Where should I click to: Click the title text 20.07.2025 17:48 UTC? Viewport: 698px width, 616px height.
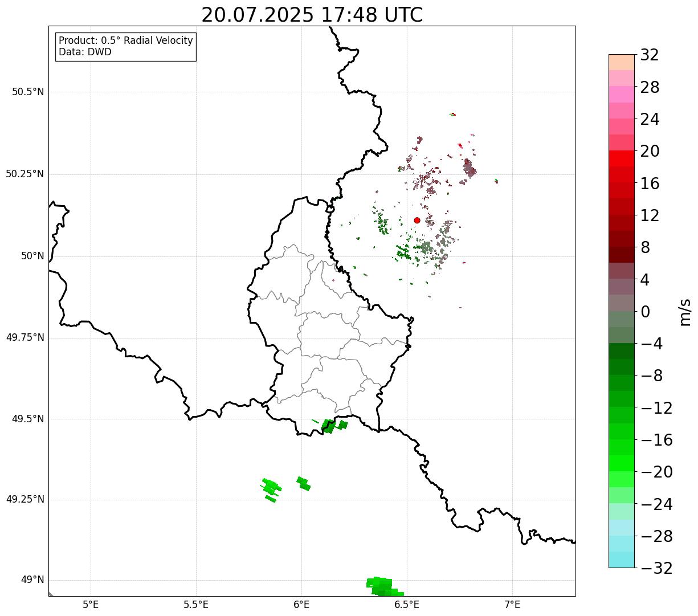click(312, 15)
